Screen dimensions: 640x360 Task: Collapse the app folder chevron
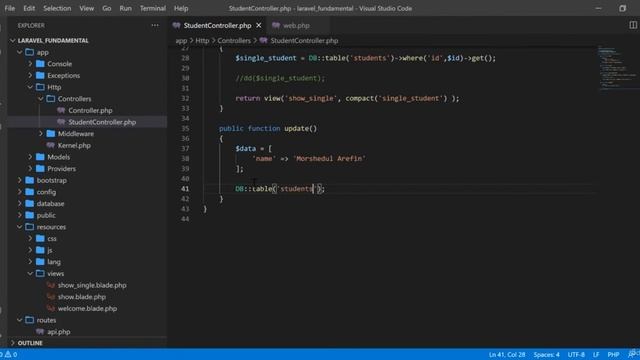point(20,52)
